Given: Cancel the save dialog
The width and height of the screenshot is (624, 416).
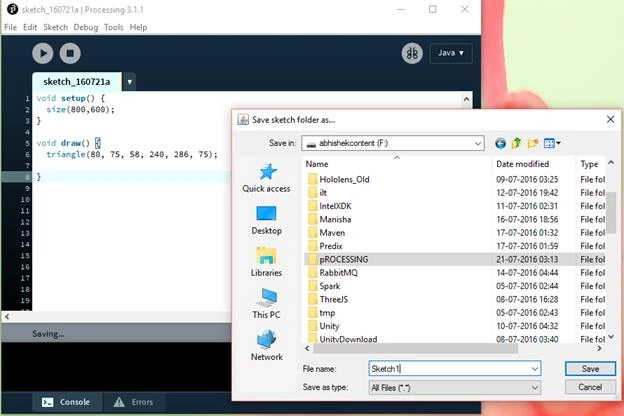Looking at the screenshot, I should click(590, 387).
